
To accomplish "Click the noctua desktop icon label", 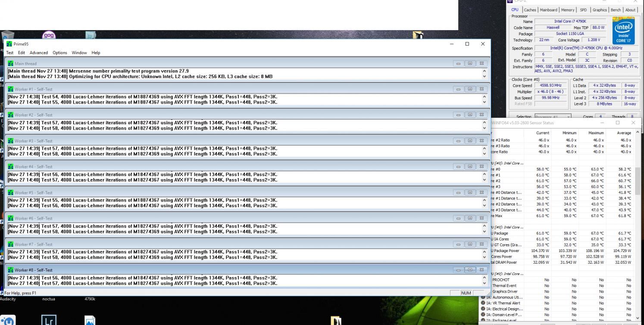I will pos(49,299).
